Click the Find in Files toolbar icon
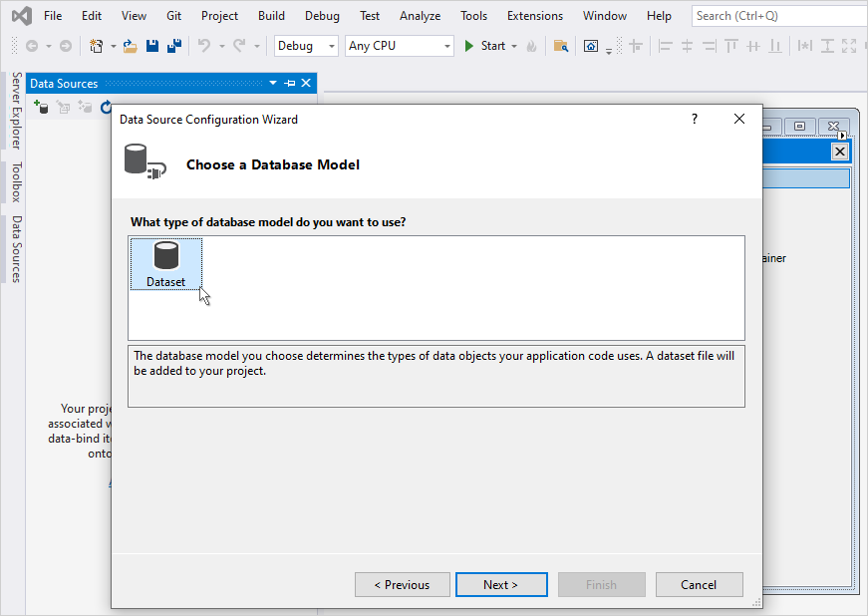The height and width of the screenshot is (616, 868). [561, 46]
